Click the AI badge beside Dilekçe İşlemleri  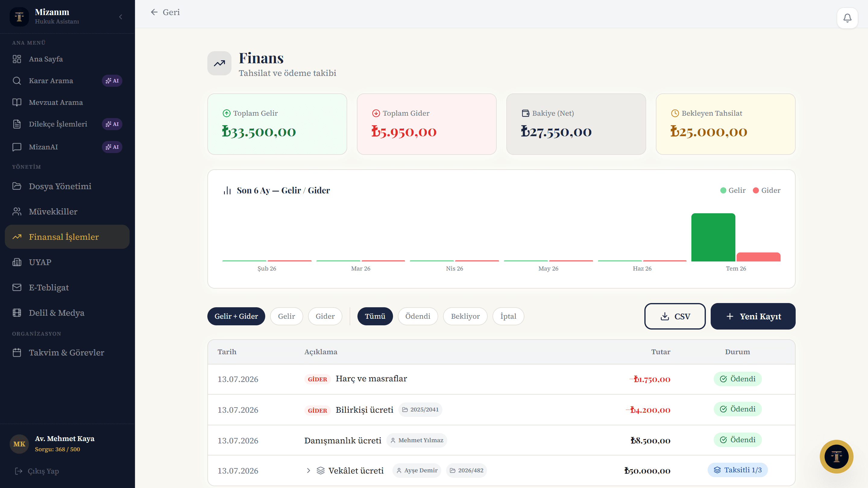click(x=112, y=124)
